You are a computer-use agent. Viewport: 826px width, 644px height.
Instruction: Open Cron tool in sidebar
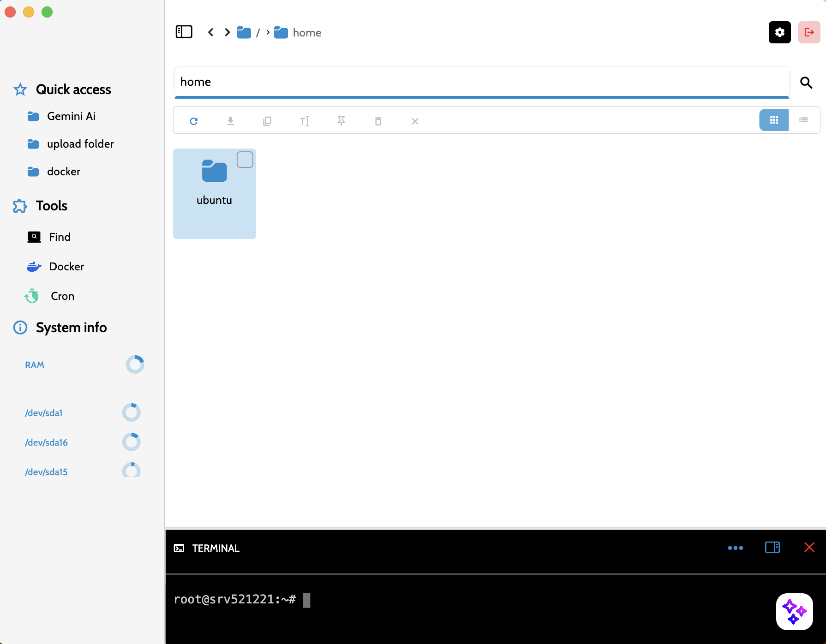tap(62, 296)
